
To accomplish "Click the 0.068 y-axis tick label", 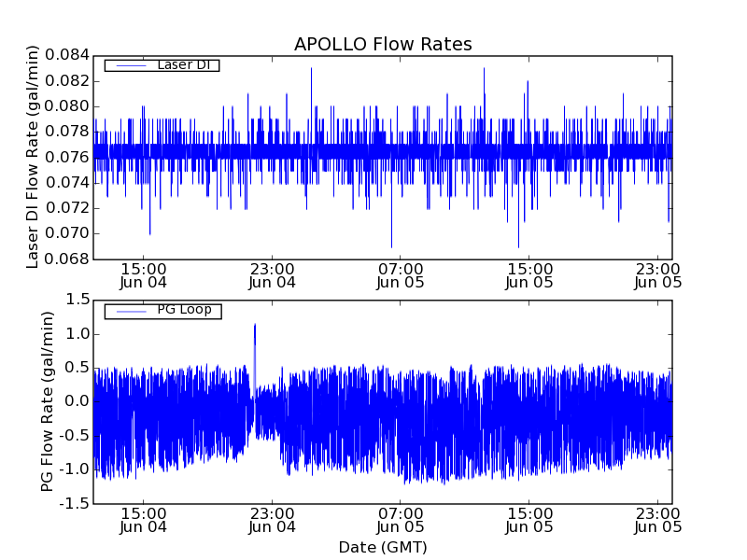I will [x=67, y=259].
